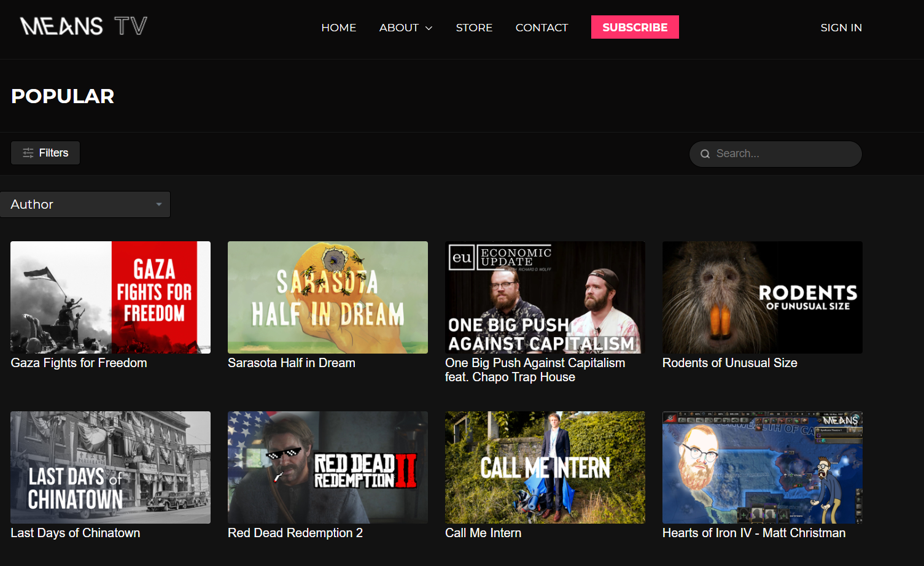
Task: Click the search magnifier icon
Action: click(x=705, y=154)
